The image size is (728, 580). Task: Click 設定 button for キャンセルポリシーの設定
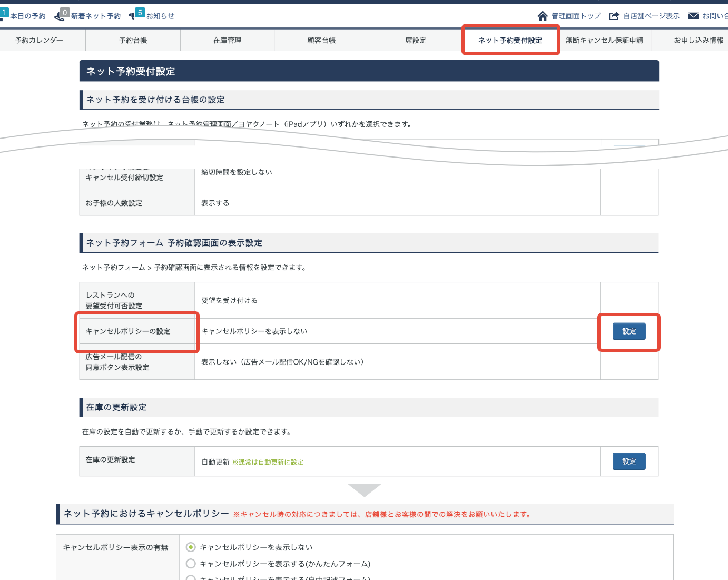point(629,331)
